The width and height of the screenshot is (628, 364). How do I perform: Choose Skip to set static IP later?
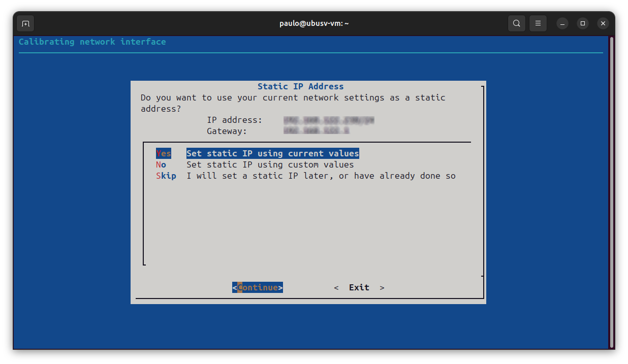[x=166, y=175]
